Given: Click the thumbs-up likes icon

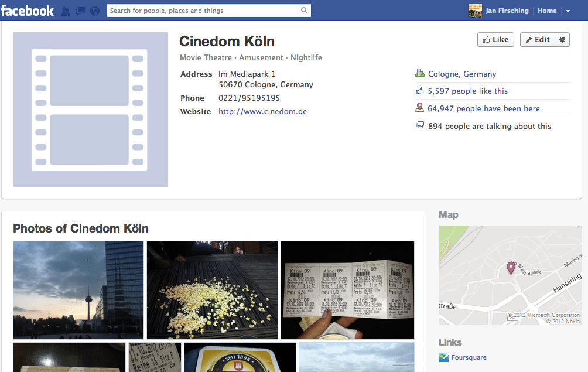Looking at the screenshot, I should pyautogui.click(x=420, y=91).
